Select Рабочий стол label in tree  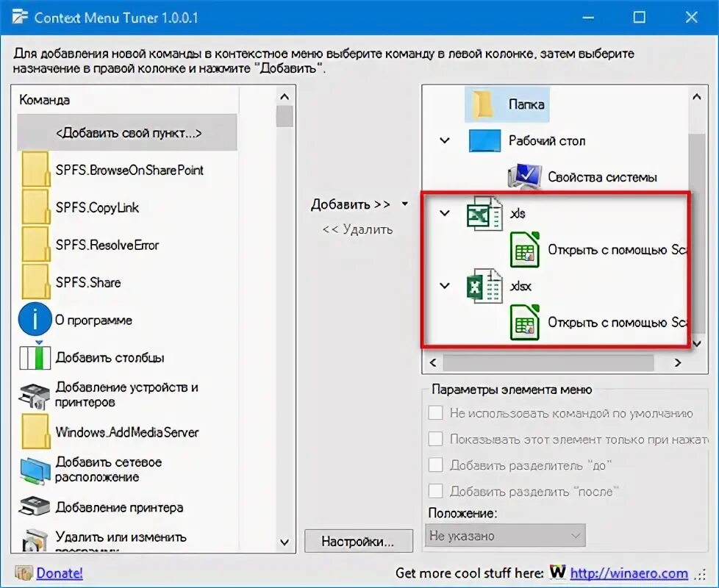point(547,140)
